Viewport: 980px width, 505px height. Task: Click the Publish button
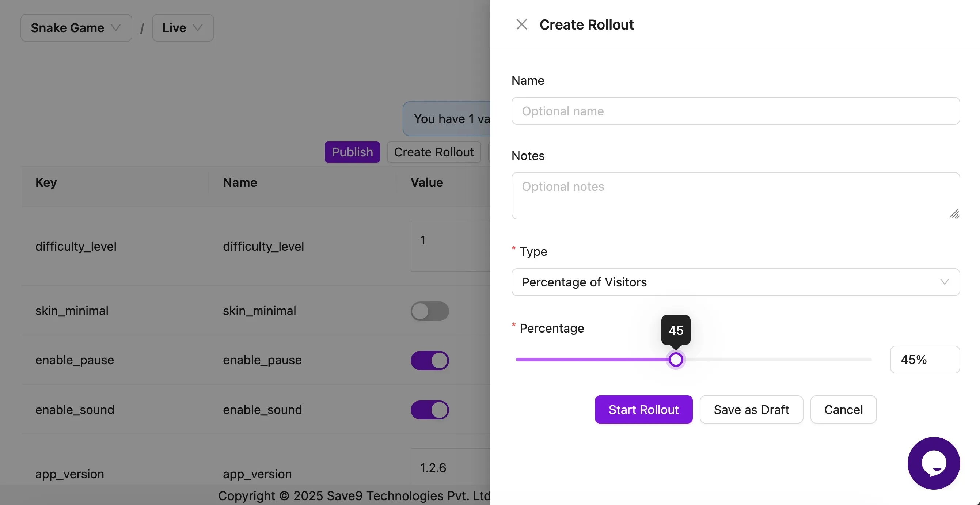pyautogui.click(x=352, y=152)
